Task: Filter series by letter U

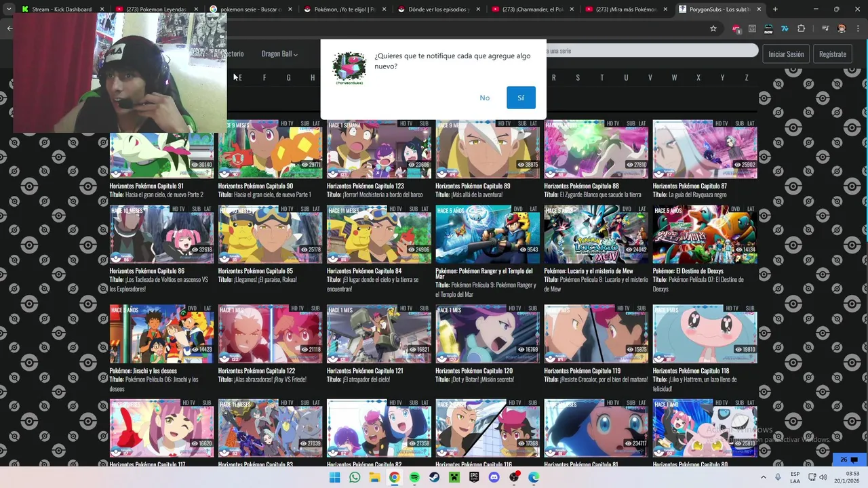Action: click(626, 78)
